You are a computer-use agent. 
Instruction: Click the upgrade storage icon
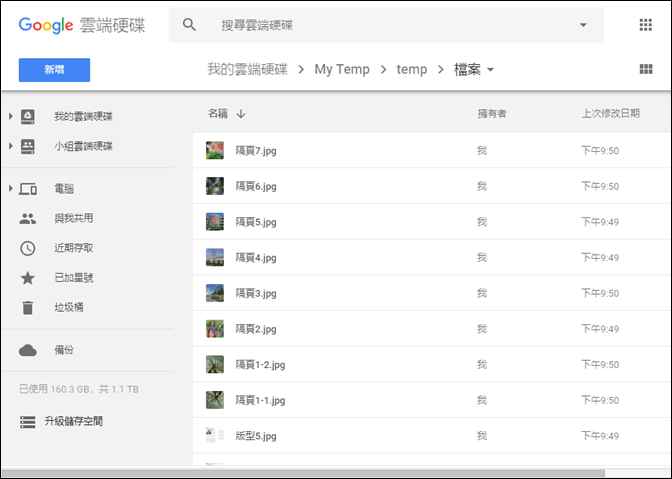[27, 422]
